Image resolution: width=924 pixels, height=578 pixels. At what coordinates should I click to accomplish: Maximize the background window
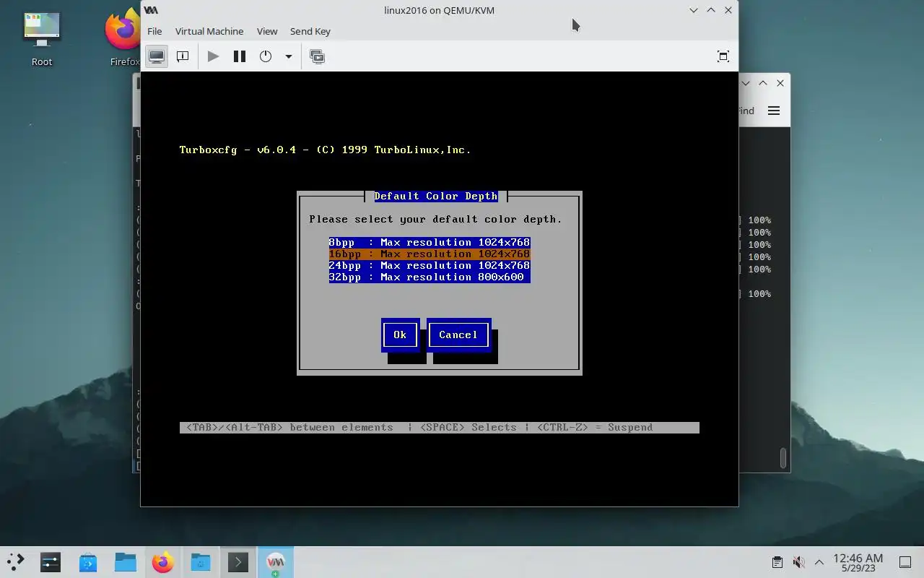pyautogui.click(x=763, y=83)
